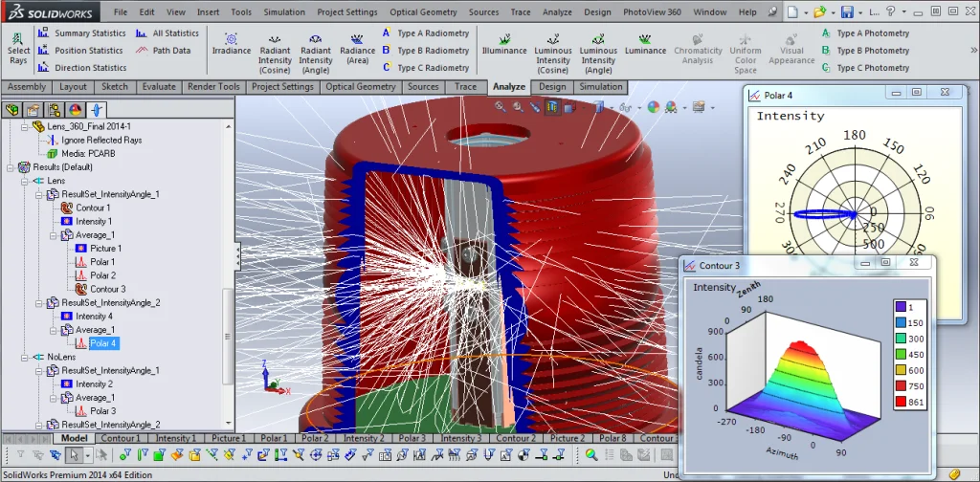This screenshot has height=482, width=980.
Task: Toggle the Filter Solid Bodies yellow cube filter
Action: click(194, 455)
